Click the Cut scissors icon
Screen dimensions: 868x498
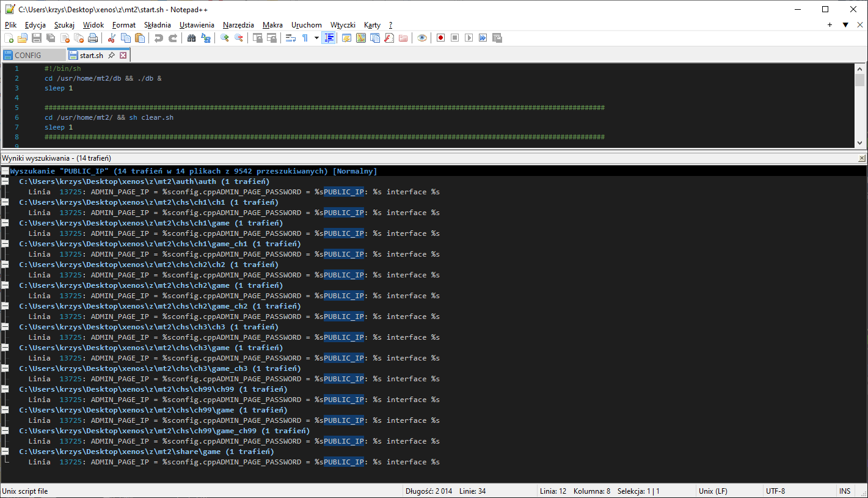click(111, 38)
